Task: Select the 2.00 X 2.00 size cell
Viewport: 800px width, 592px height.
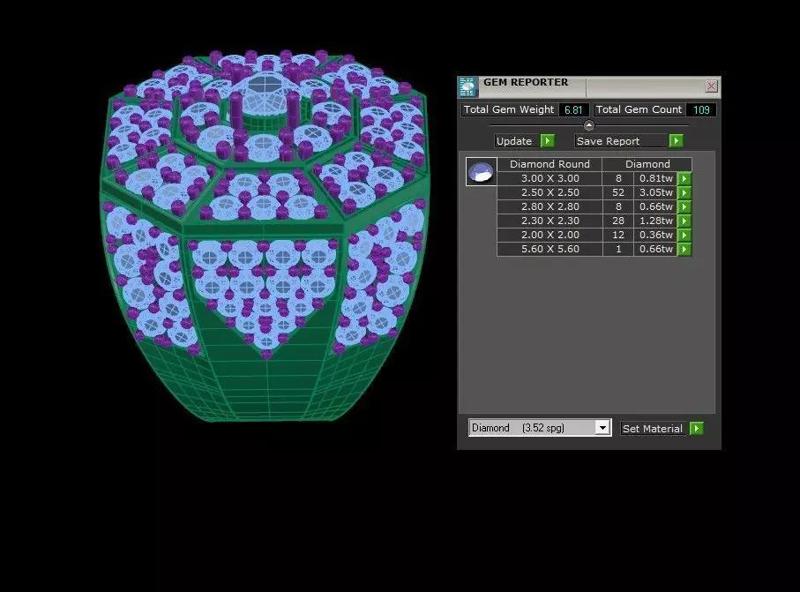Action: [x=550, y=235]
